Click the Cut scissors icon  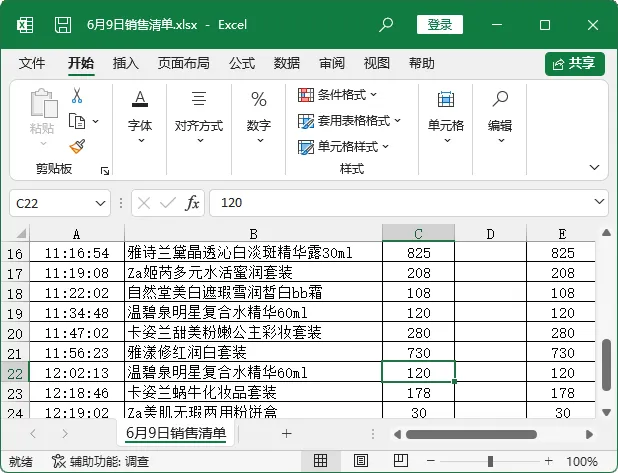77,95
